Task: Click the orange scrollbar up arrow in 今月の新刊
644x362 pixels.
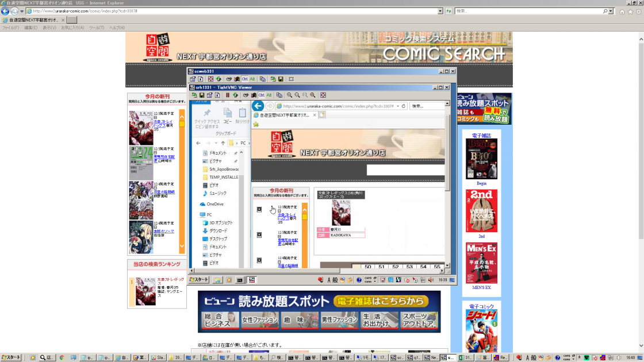Action: [182, 113]
